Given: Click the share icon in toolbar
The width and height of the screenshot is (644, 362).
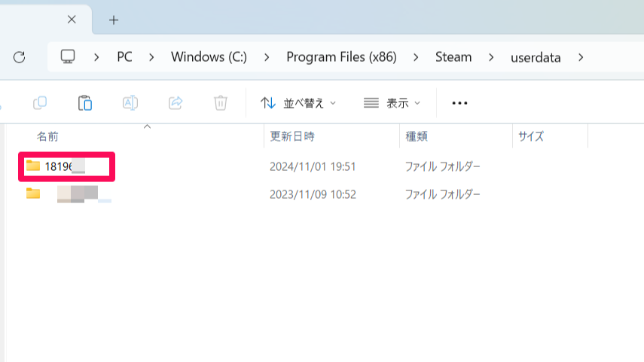Looking at the screenshot, I should click(x=175, y=103).
